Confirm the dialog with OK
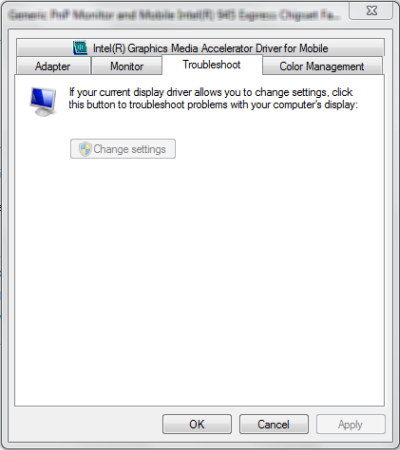 coord(197,424)
